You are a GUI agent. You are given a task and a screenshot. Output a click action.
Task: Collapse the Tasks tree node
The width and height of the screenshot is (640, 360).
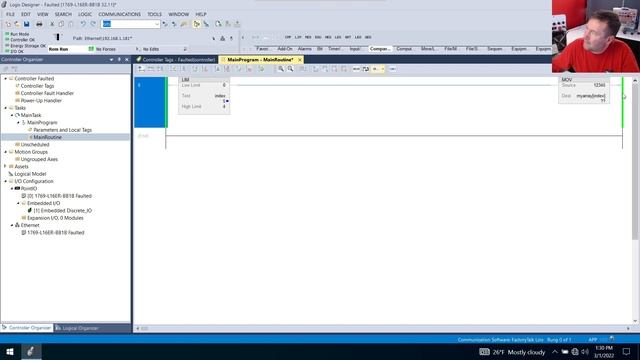(x=6, y=108)
